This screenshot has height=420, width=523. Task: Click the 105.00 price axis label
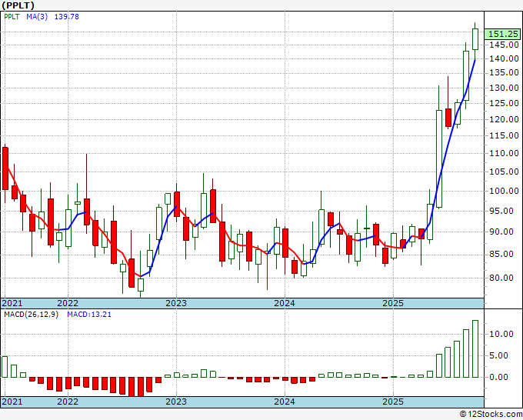pos(504,172)
